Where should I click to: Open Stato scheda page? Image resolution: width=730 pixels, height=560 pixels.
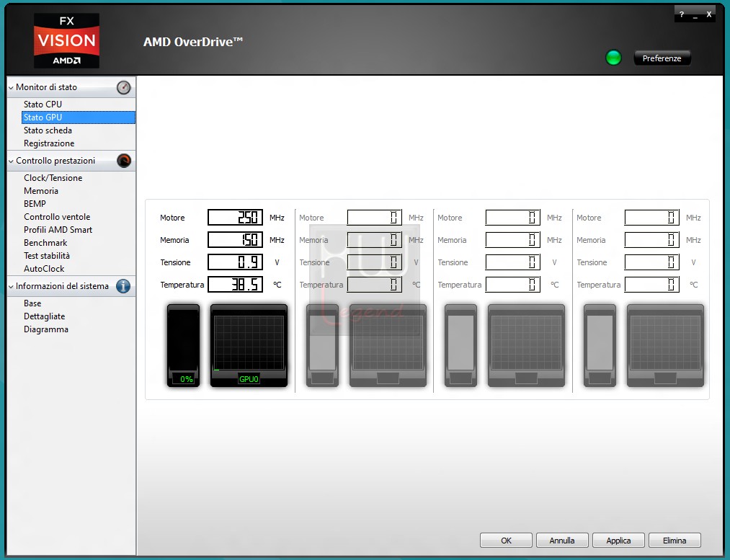[x=48, y=130]
